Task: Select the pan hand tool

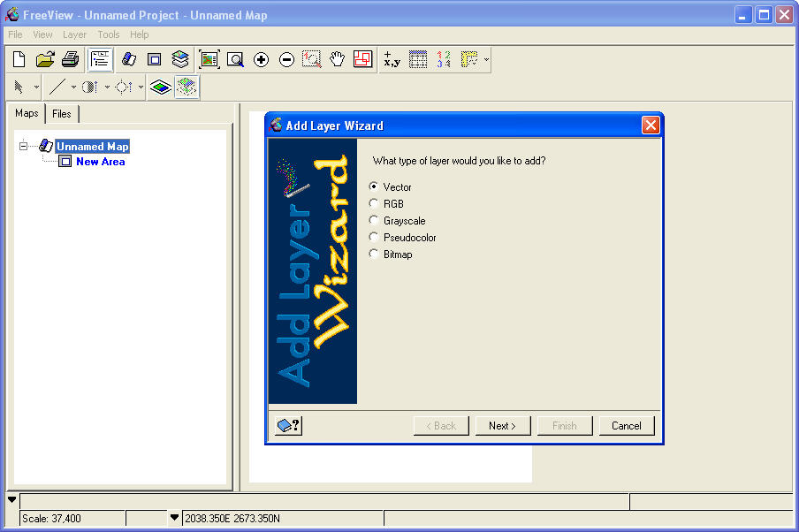Action: 337,59
